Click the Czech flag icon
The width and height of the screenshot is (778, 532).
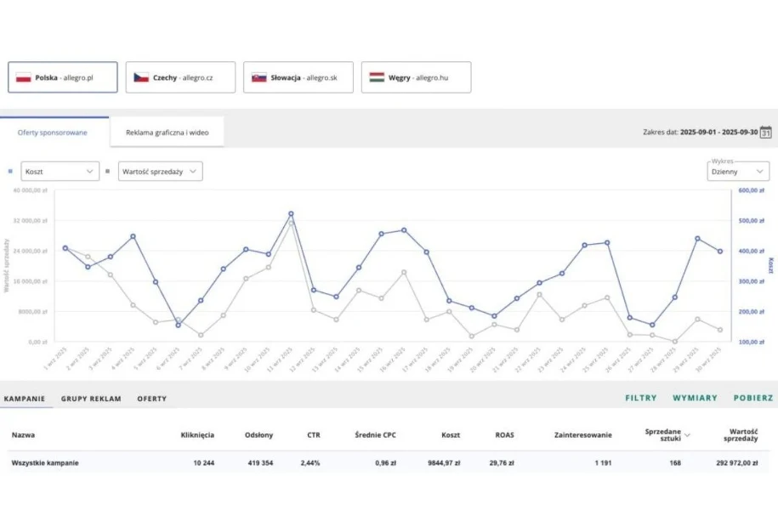point(141,77)
